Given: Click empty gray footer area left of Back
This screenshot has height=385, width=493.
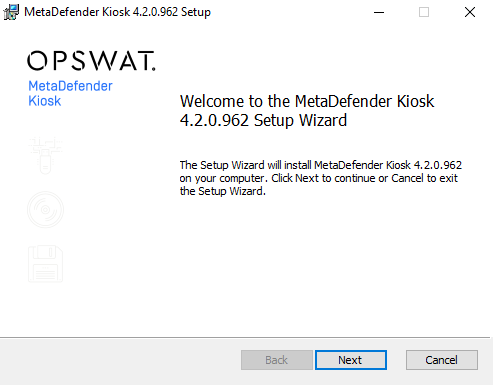Looking at the screenshot, I should click(x=120, y=360).
